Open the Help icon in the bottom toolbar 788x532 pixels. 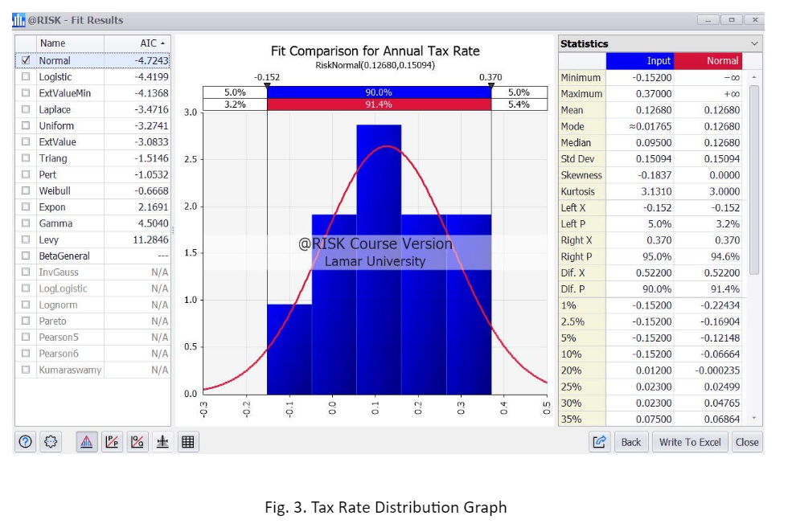point(25,440)
